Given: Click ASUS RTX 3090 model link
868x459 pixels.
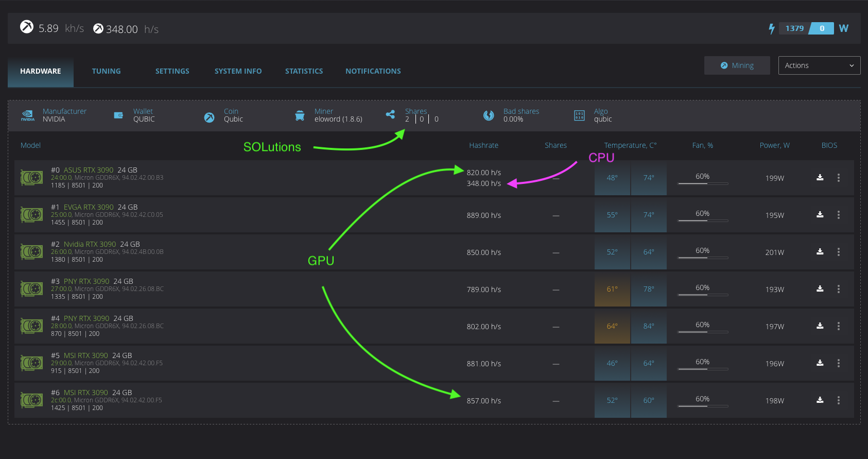Looking at the screenshot, I should click(89, 170).
